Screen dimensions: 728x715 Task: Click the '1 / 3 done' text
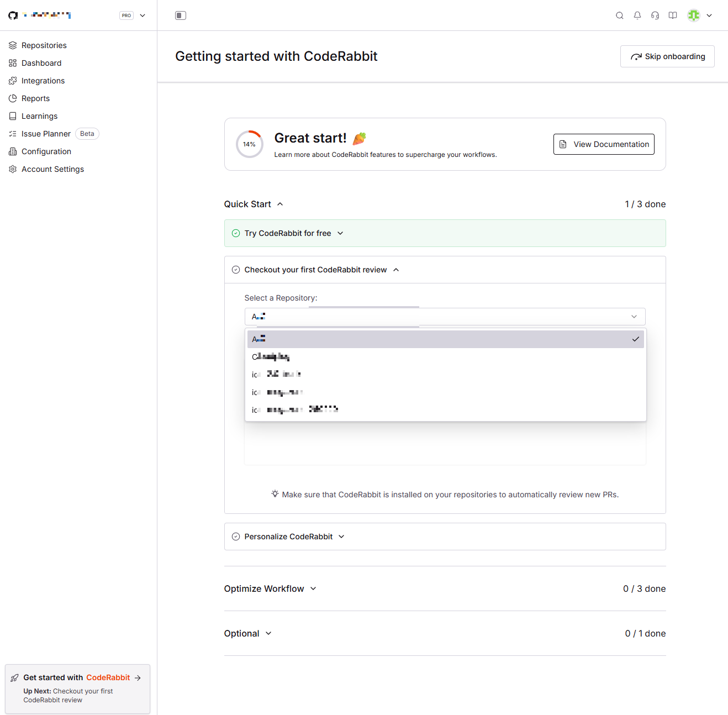(645, 204)
